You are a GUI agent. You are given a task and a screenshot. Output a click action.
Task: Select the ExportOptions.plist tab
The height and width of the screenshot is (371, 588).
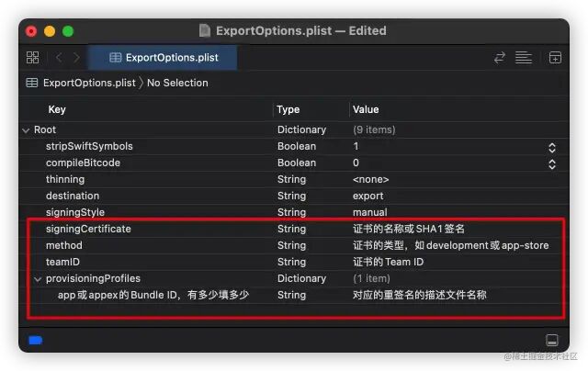163,58
